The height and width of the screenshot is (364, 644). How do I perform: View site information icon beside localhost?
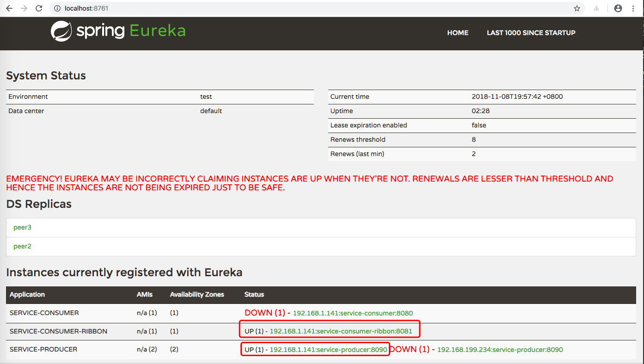click(x=57, y=8)
